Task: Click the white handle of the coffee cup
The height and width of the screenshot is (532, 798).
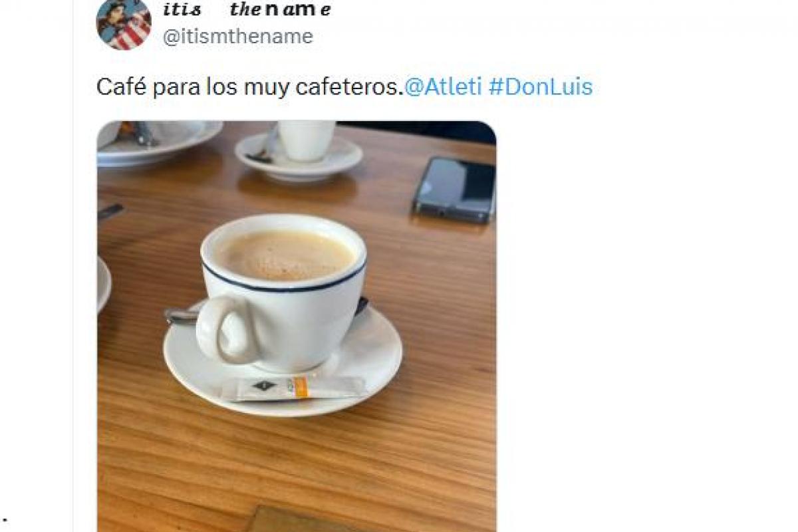Action: [224, 330]
